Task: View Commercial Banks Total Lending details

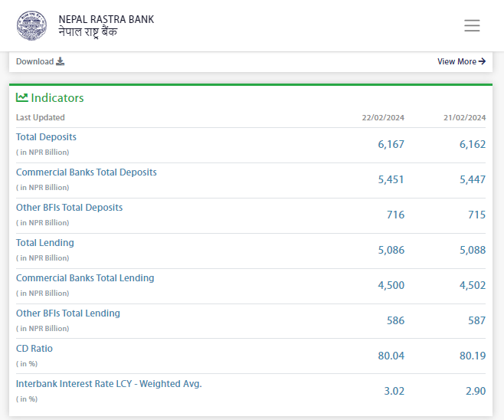Action: click(85, 278)
